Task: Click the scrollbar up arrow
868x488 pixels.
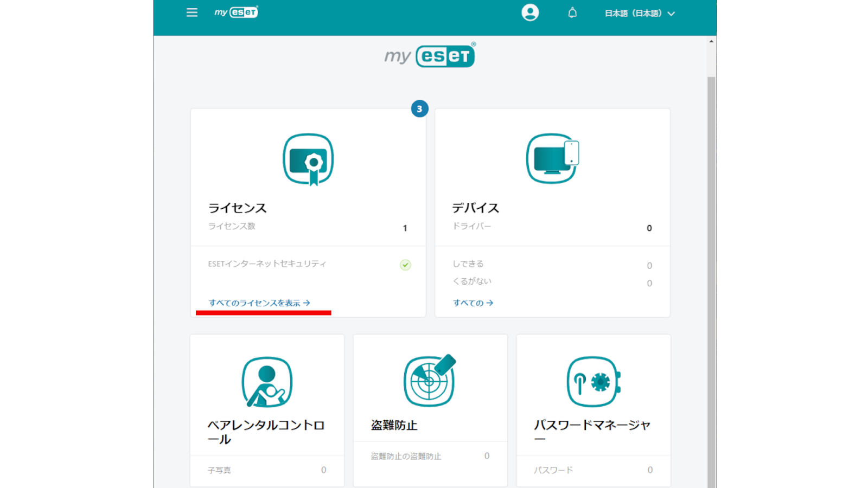Action: pos(711,41)
